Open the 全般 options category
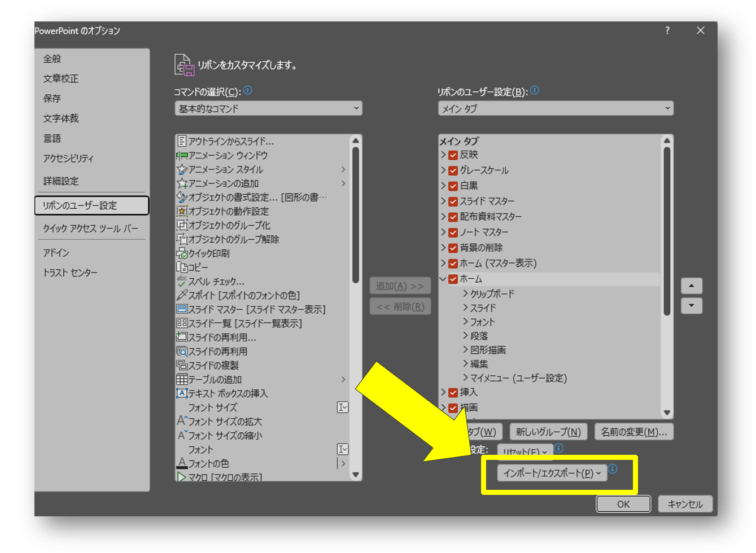Viewport: 756px width, 553px height. pos(52,59)
